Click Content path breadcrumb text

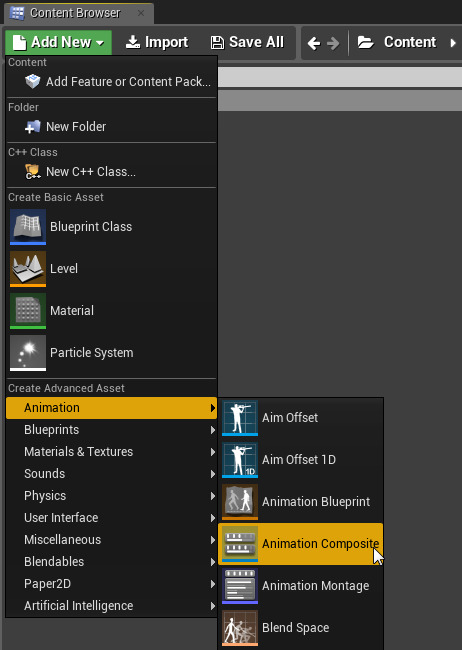click(410, 42)
